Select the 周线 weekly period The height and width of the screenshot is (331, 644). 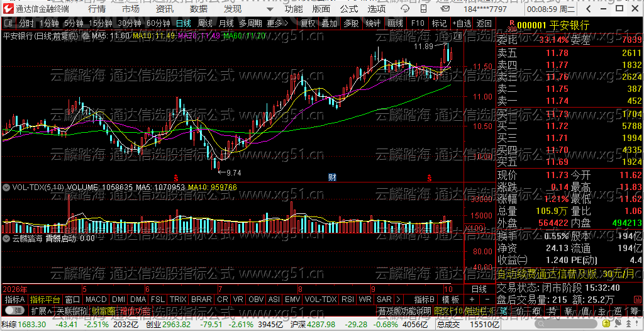pos(205,23)
